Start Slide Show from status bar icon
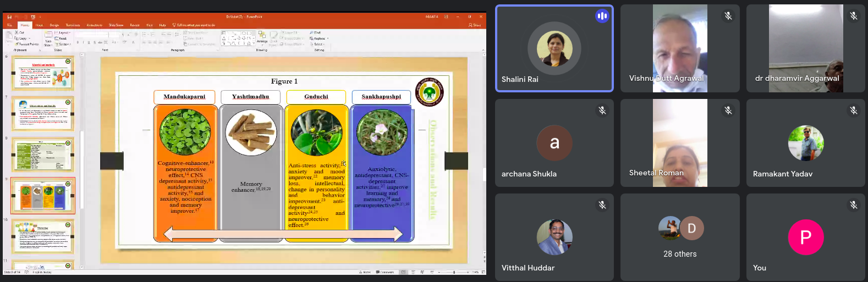The width and height of the screenshot is (868, 282). coord(432,272)
